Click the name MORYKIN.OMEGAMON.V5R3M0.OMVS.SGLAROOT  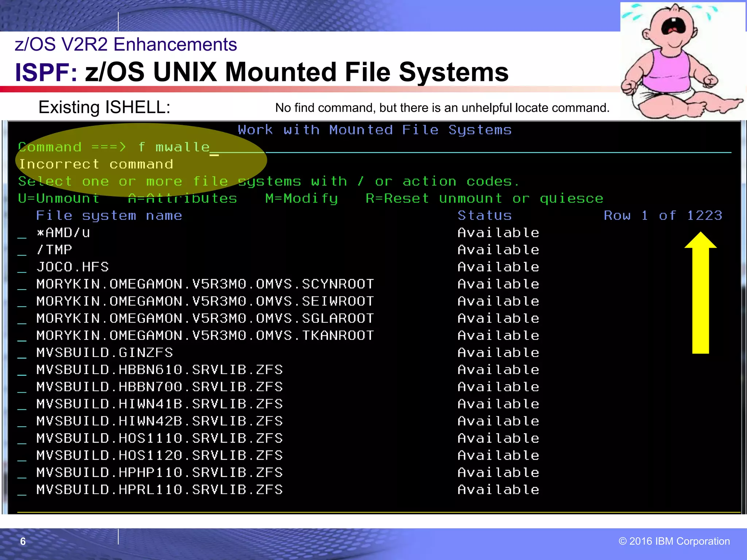(x=205, y=318)
